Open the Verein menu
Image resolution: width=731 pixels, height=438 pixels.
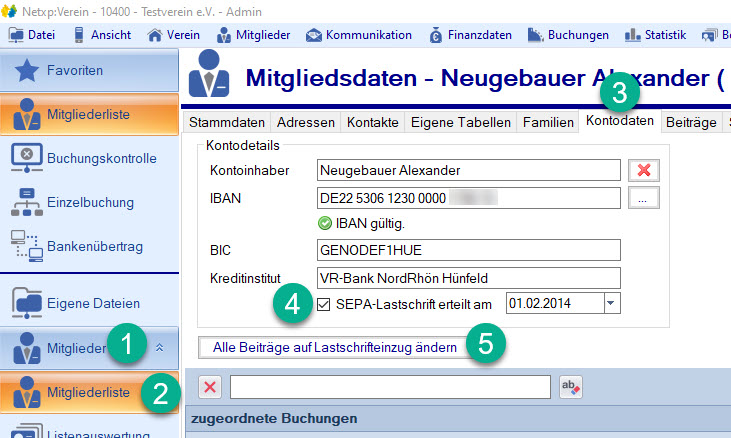pos(173,35)
